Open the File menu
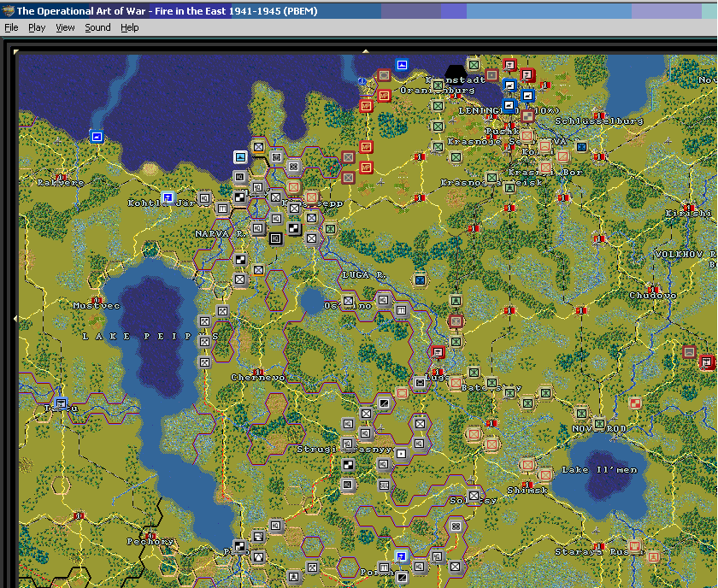 11,27
